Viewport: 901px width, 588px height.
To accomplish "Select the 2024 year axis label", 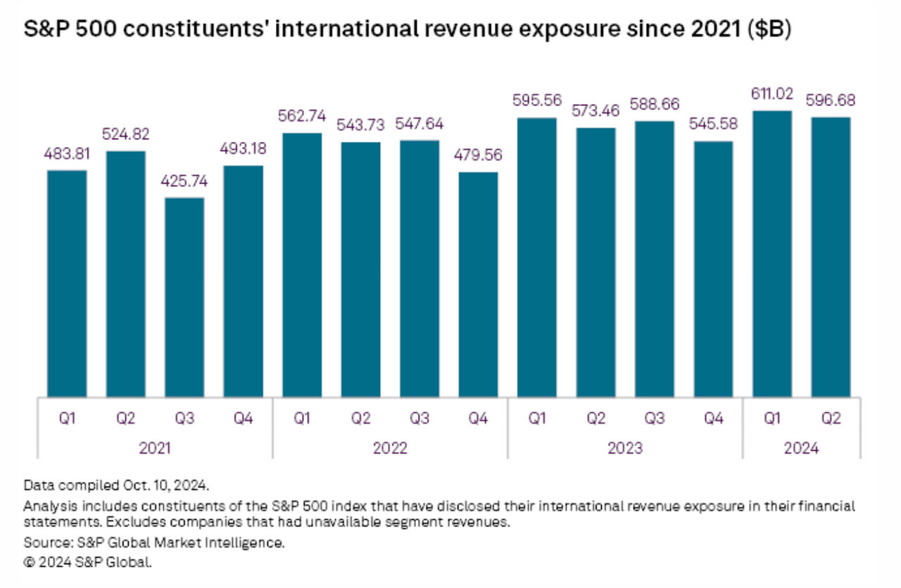I will click(801, 447).
